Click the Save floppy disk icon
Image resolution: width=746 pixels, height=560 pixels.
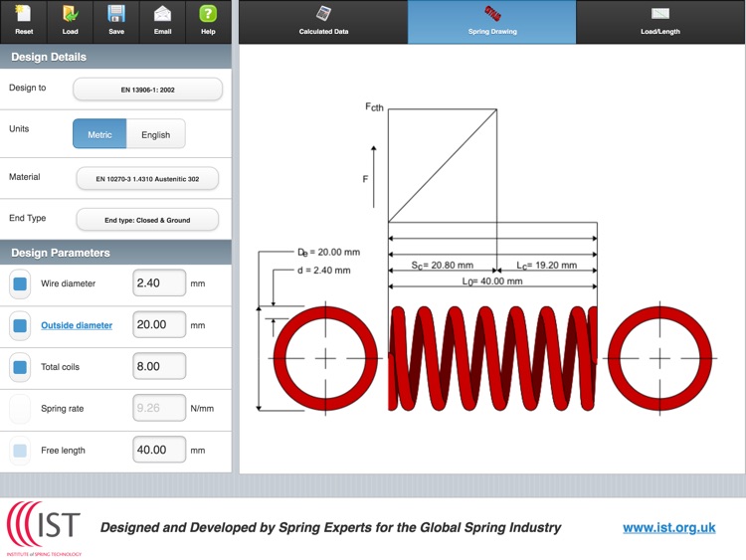pos(116,15)
